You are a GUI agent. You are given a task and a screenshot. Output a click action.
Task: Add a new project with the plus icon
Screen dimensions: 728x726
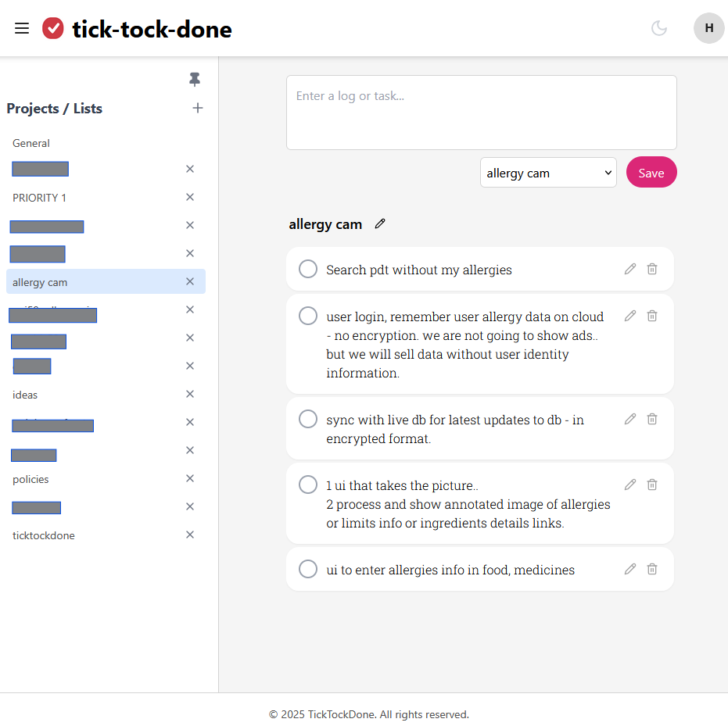click(197, 108)
